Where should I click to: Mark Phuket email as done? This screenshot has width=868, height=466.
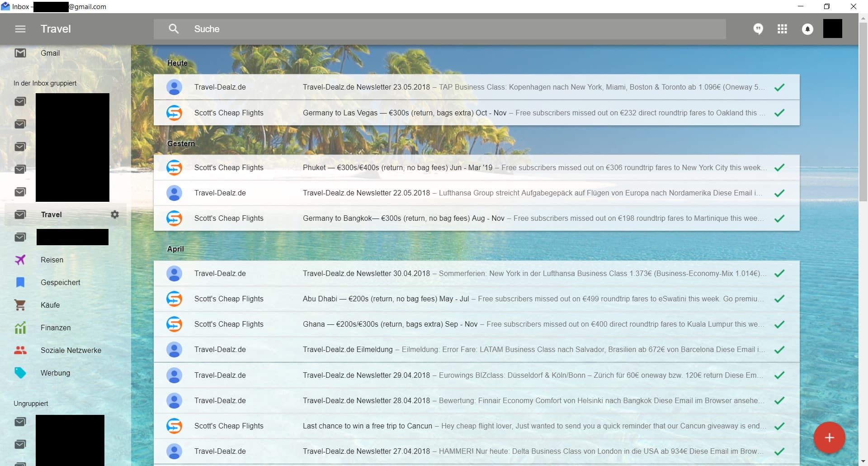click(x=779, y=167)
